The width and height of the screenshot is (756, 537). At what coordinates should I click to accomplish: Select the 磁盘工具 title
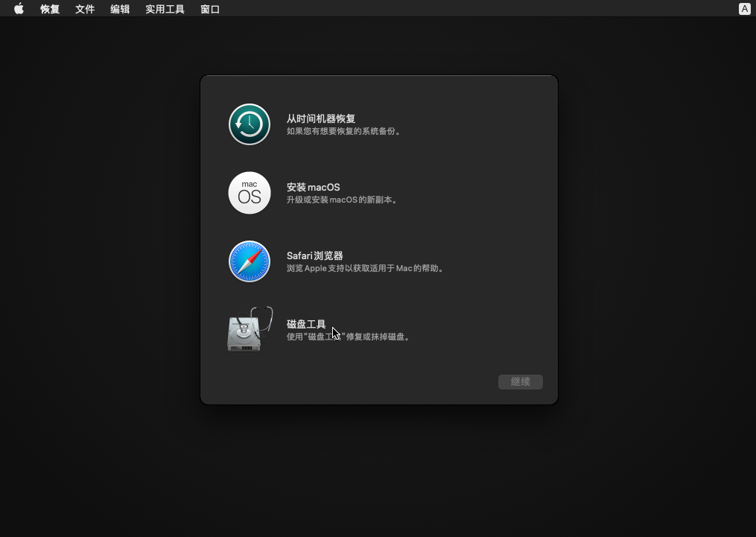pyautogui.click(x=306, y=324)
